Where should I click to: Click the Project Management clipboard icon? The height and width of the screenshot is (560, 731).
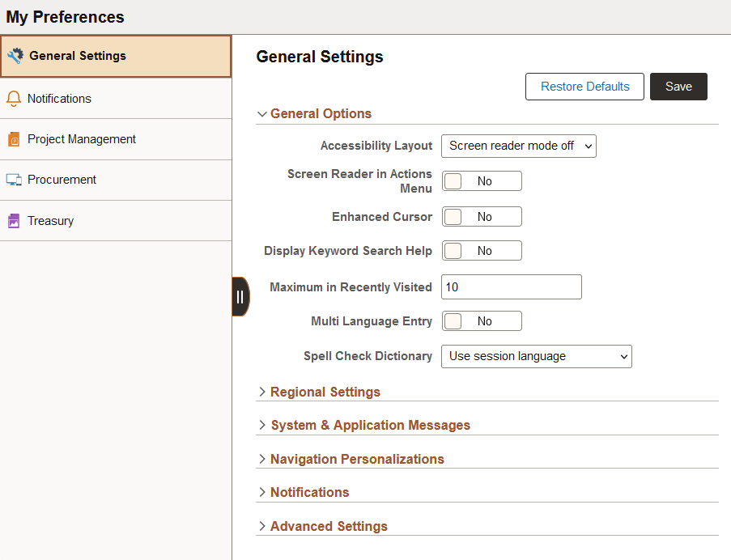(13, 139)
